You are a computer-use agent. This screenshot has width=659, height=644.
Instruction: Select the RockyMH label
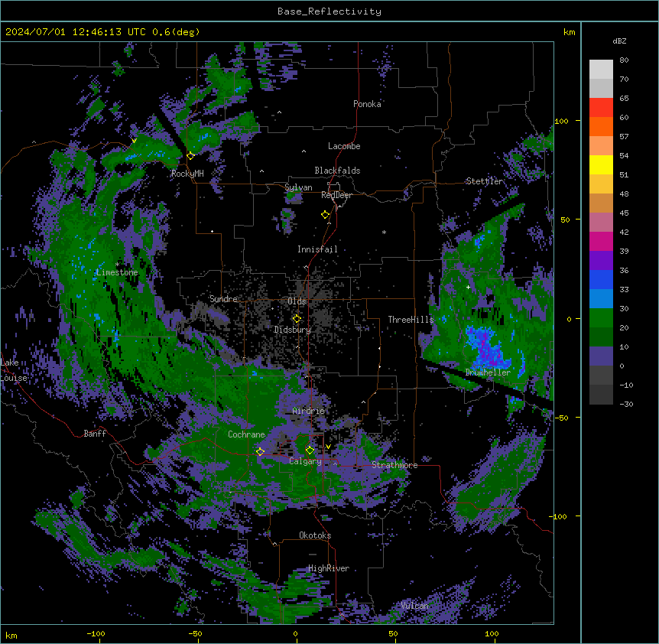187,174
